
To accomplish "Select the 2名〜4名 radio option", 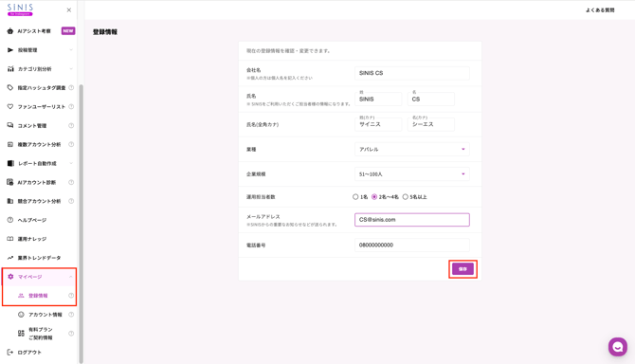I will coord(374,197).
